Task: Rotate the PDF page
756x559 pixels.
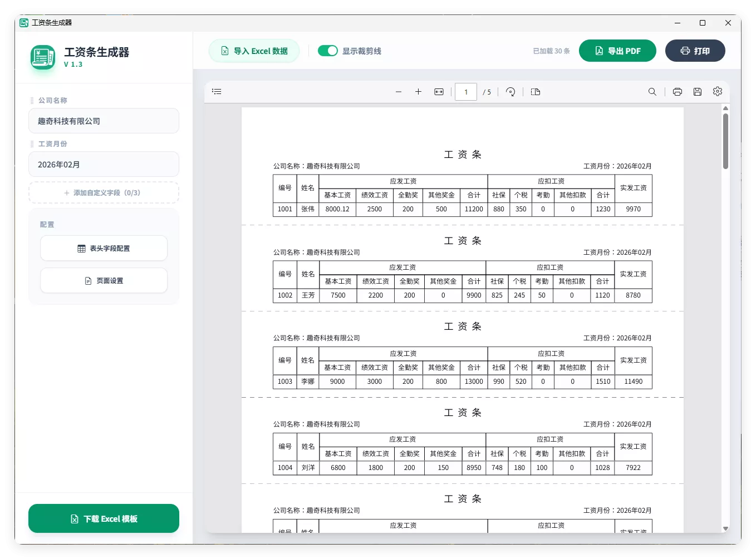Action: click(510, 91)
